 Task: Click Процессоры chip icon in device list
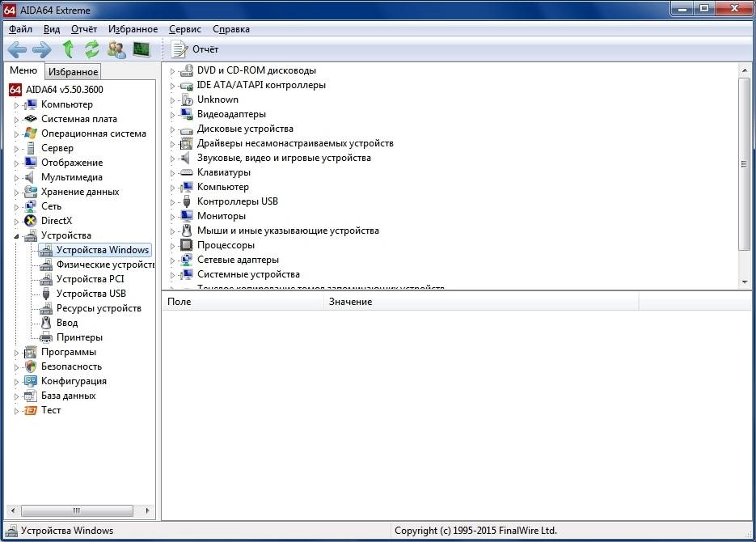tap(186, 245)
